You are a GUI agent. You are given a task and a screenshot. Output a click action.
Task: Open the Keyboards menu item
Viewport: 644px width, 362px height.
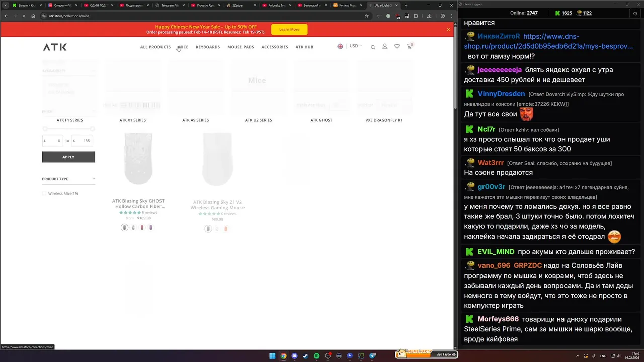pos(208,47)
